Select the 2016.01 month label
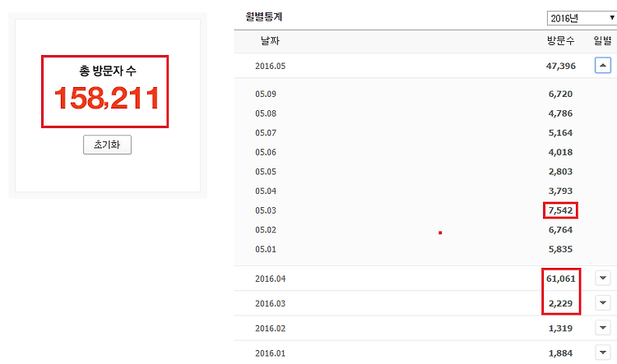The height and width of the screenshot is (364, 617). coord(271,353)
